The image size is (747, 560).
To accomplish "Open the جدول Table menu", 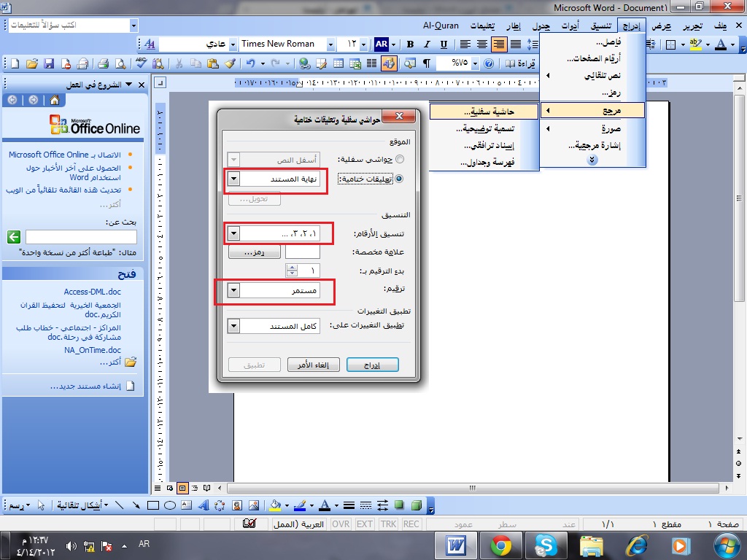I will (541, 26).
